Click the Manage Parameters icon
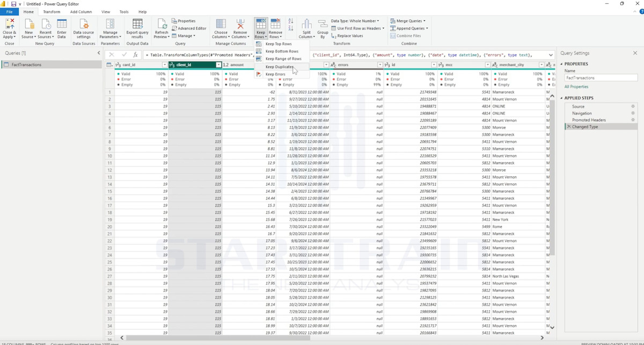 coord(110,25)
